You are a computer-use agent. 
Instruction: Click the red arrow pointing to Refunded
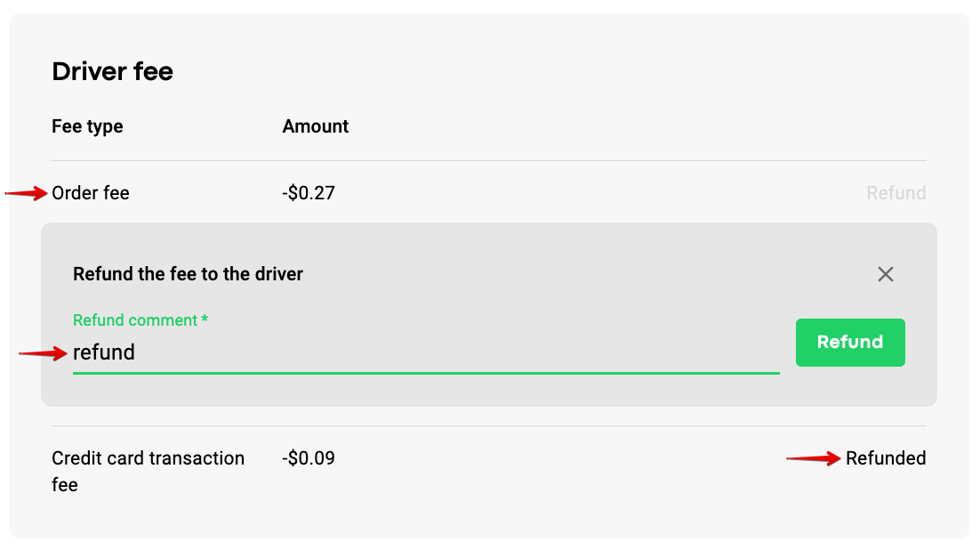814,459
